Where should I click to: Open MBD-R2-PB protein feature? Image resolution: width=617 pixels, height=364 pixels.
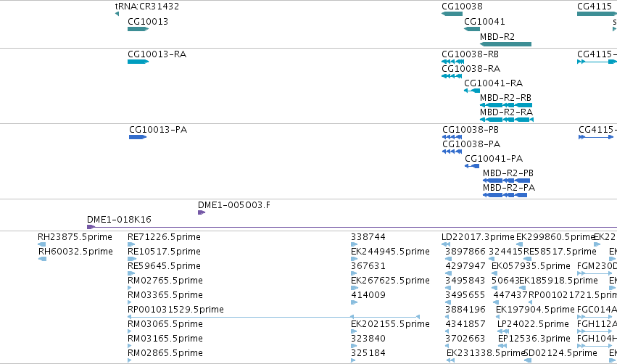[506, 181]
